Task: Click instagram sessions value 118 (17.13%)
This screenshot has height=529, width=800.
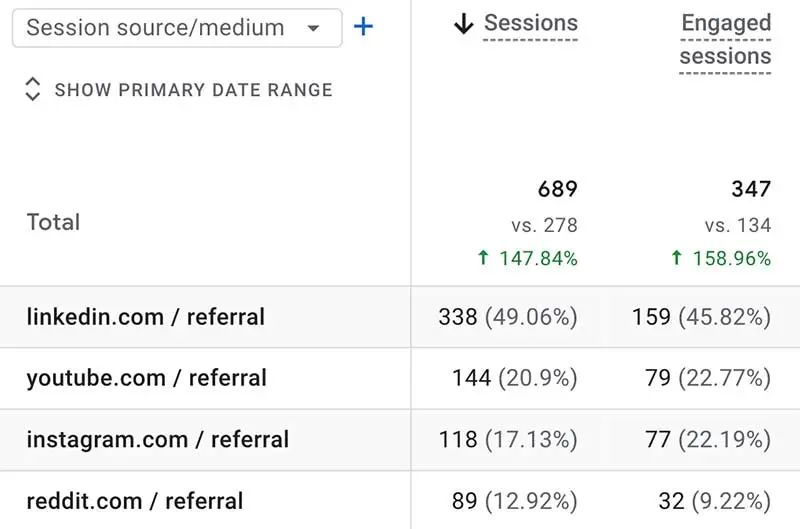Action: coord(508,440)
